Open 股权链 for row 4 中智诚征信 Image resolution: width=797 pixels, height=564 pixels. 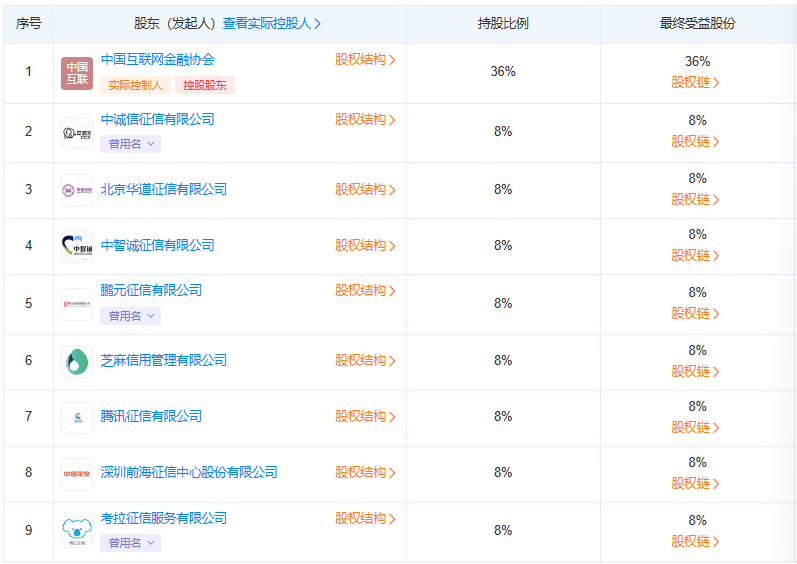point(695,255)
